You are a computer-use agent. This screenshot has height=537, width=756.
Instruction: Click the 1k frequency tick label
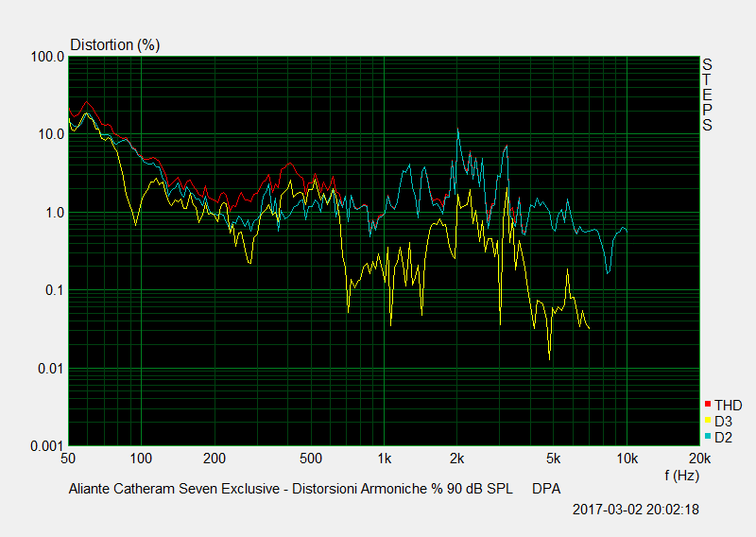click(384, 459)
